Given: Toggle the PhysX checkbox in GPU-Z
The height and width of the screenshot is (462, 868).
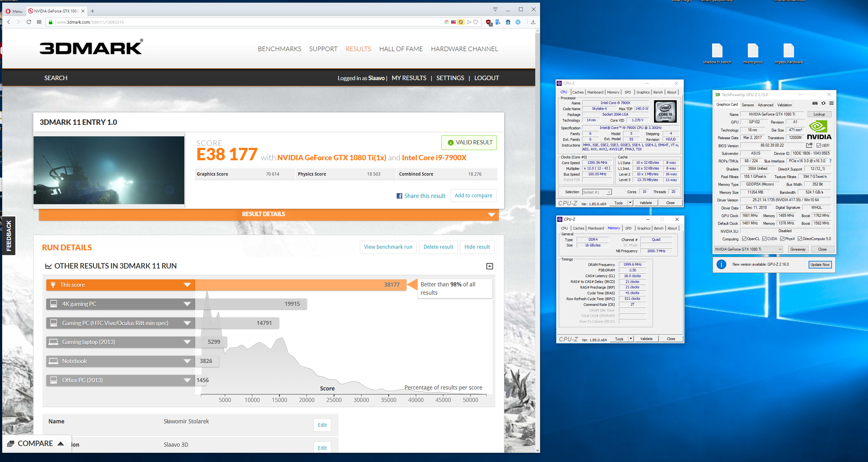Looking at the screenshot, I should click(782, 239).
